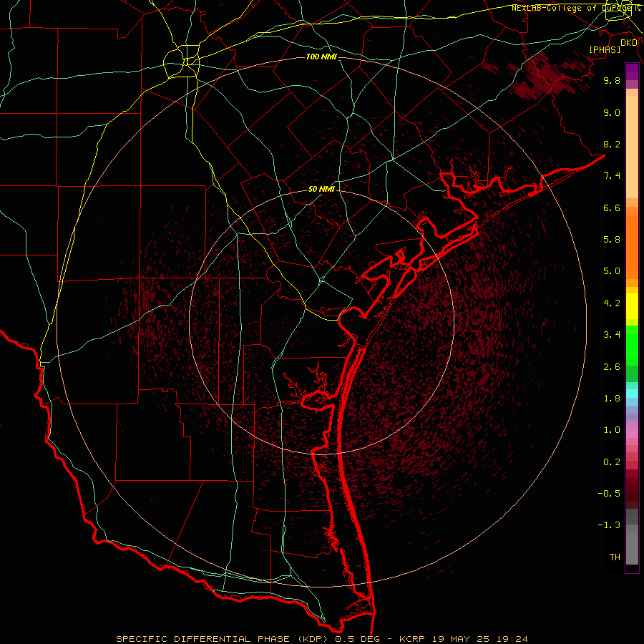
Task: Pick the purple band atop the color bar
Action: [632, 72]
